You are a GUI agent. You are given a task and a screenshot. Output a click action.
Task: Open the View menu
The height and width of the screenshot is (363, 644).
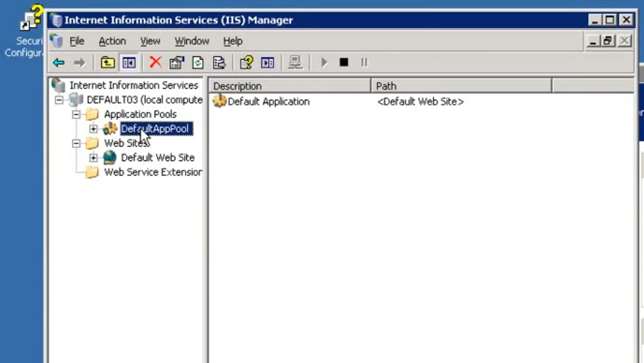tap(150, 41)
